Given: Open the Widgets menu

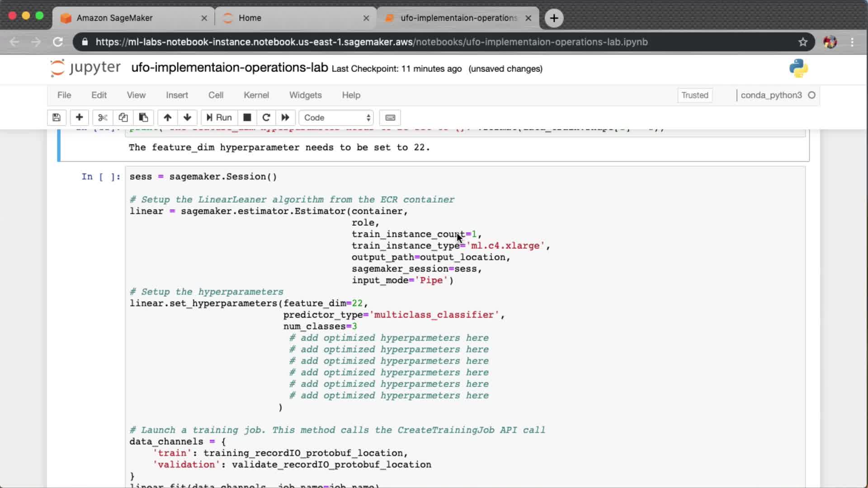Looking at the screenshot, I should (x=305, y=95).
